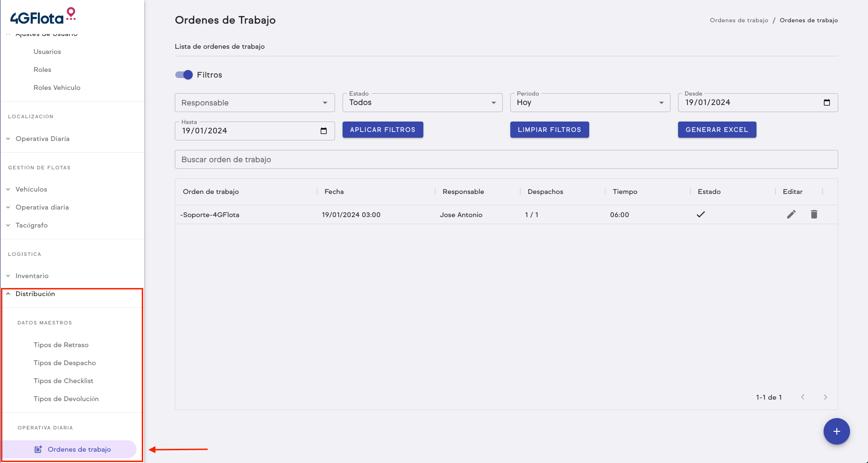This screenshot has width=868, height=463.
Task: Click the Aplicar Filtros button
Action: point(382,130)
